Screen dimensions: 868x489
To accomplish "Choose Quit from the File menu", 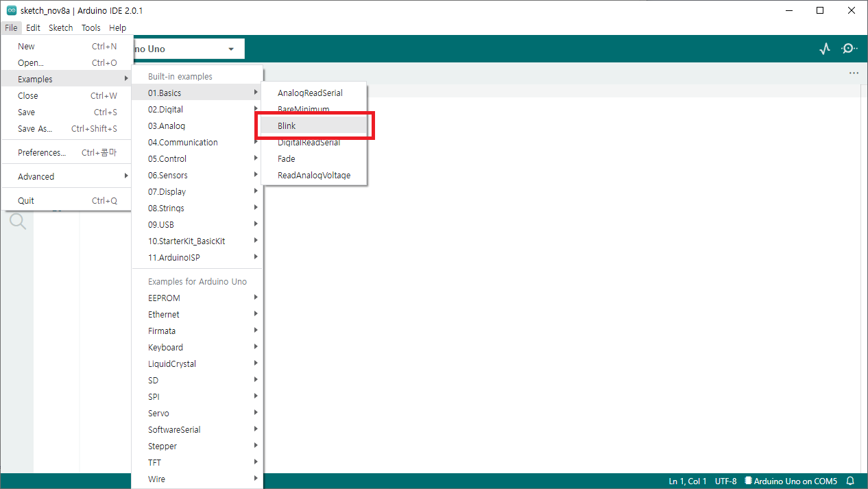I will [66, 201].
